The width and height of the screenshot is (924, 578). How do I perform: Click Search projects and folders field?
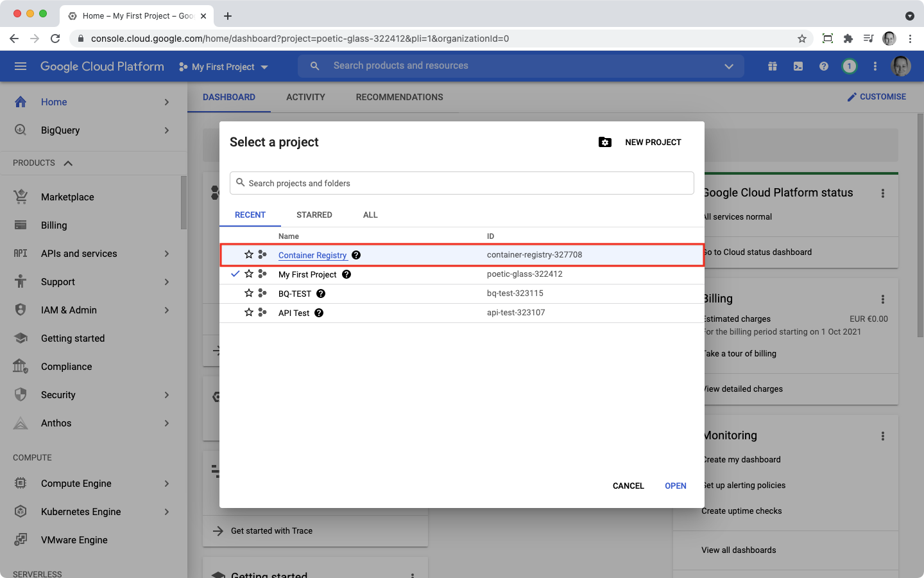coord(462,183)
